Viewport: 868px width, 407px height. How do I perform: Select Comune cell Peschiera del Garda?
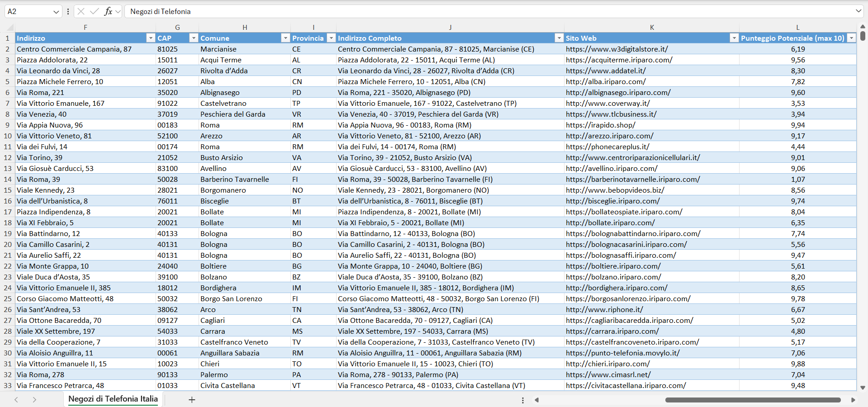click(245, 114)
